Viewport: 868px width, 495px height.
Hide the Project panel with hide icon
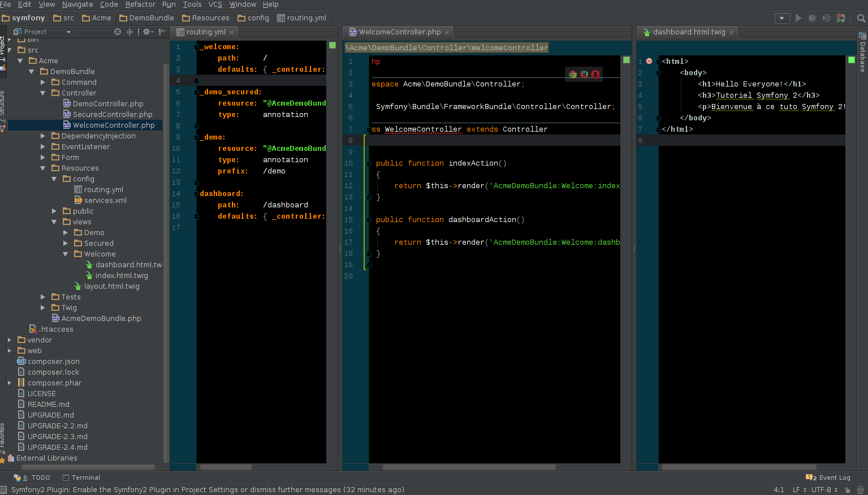(162, 32)
